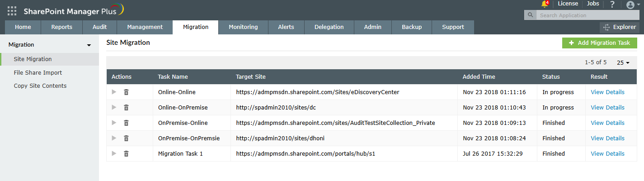
Task: Open Copy Site Contents in sidebar
Action: [x=40, y=86]
